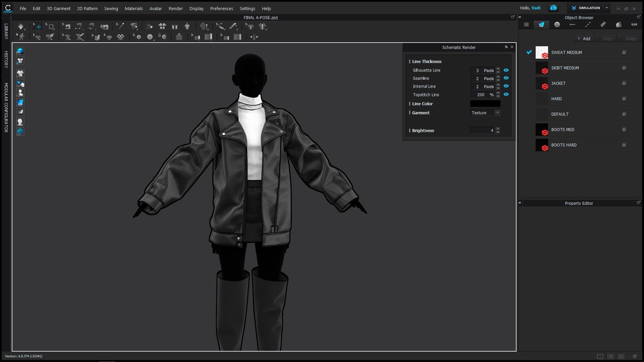
Task: Select the BOOTS HARD fabric row
Action: 580,145
